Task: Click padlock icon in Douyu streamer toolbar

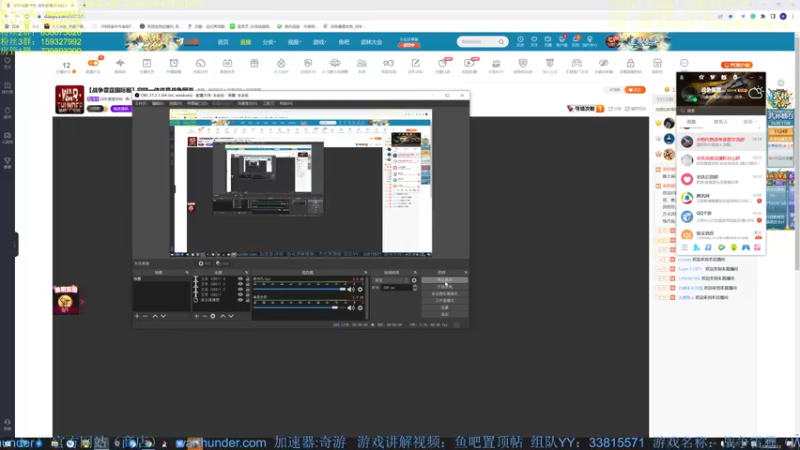Action: point(630,63)
